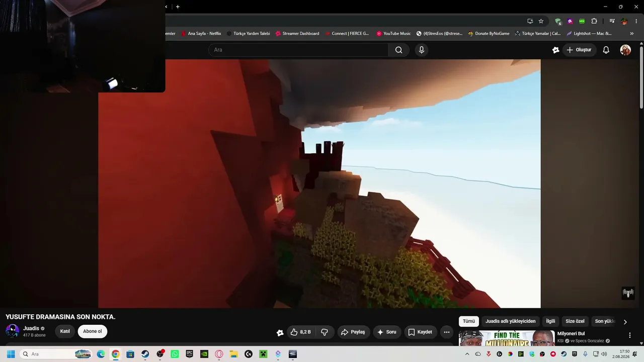Launch Steam from the taskbar
The width and height of the screenshot is (644, 362).
pos(145,354)
